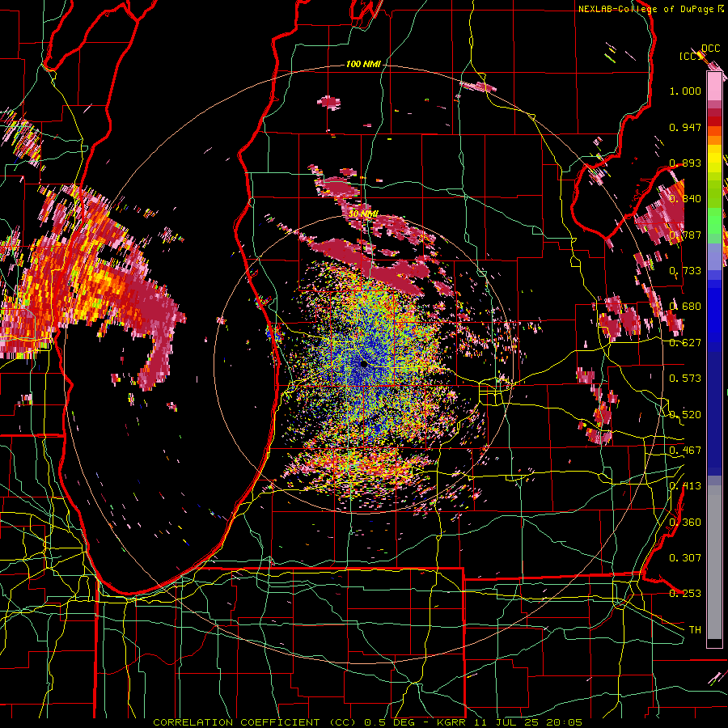The image size is (728, 728).
Task: Select the 0.893 color scale value
Action: (x=685, y=163)
